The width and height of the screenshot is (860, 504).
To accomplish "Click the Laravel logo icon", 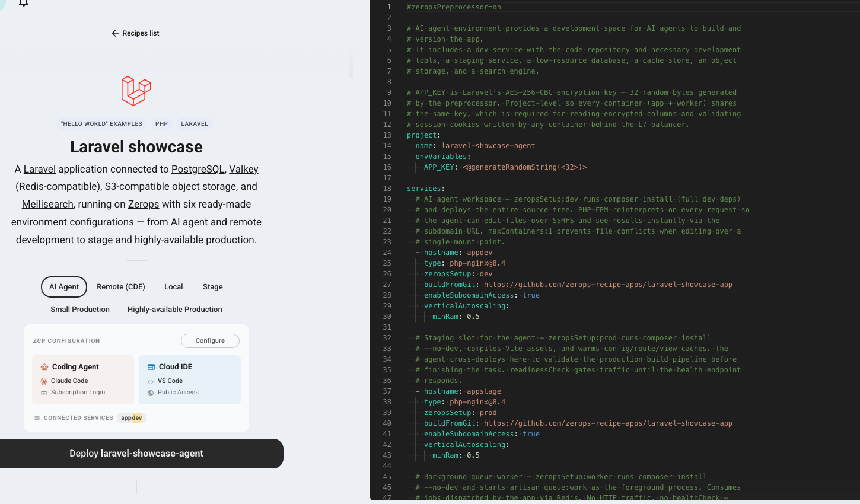I will click(x=136, y=91).
